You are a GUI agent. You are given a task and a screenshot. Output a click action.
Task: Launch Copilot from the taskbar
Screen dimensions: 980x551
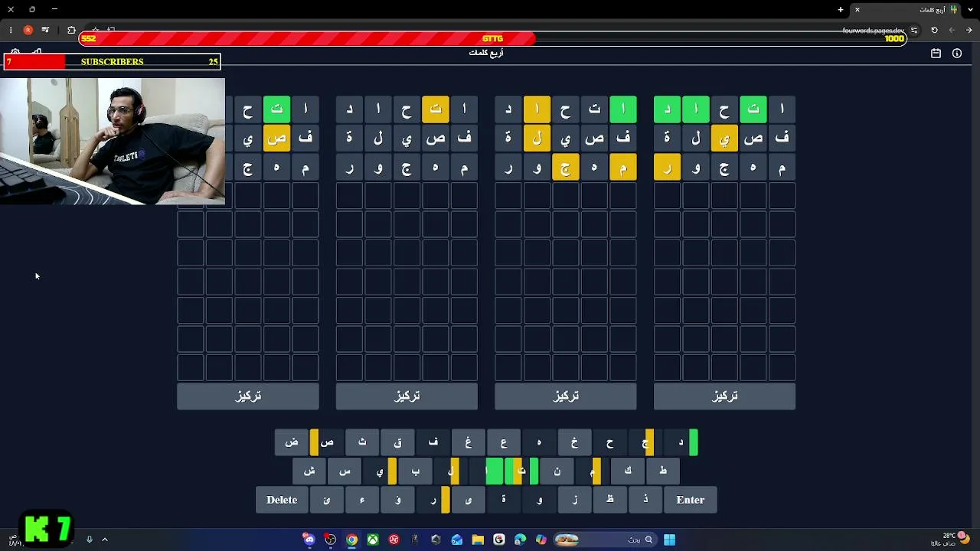click(541, 540)
